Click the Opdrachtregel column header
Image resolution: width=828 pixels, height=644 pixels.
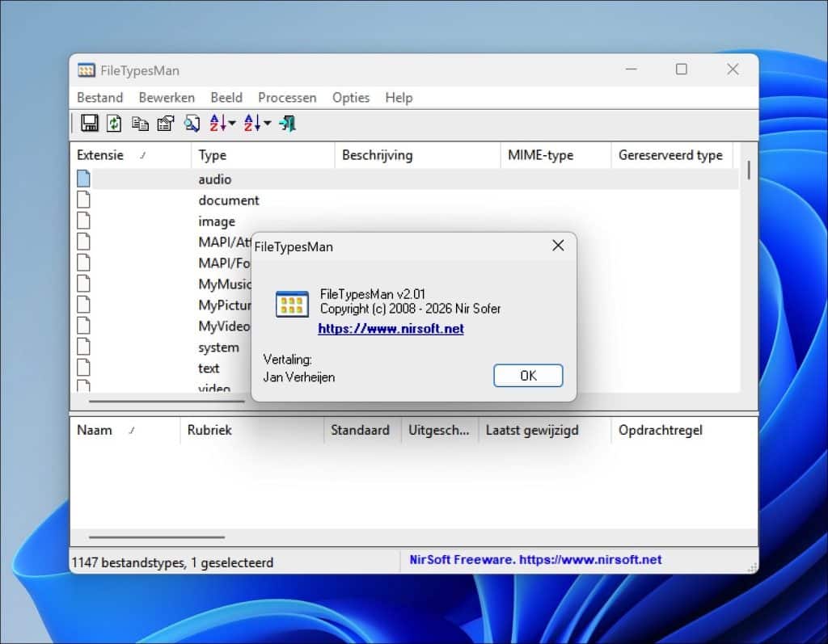click(684, 430)
